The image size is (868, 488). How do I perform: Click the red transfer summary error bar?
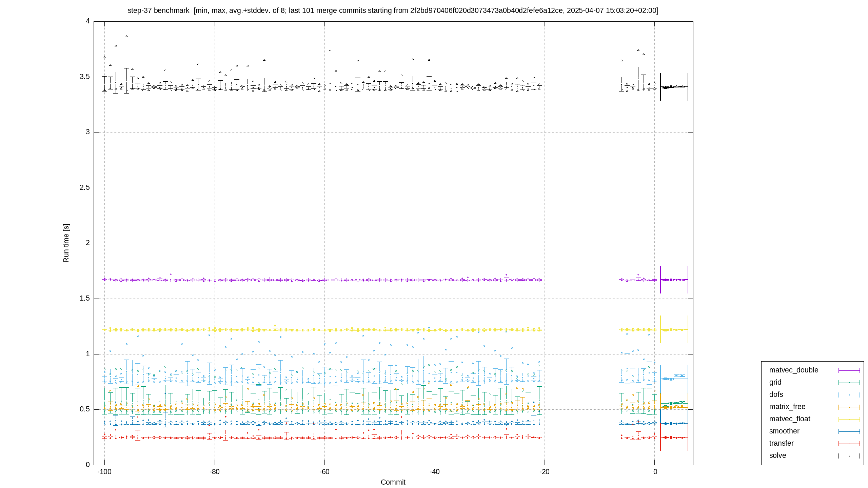click(674, 438)
